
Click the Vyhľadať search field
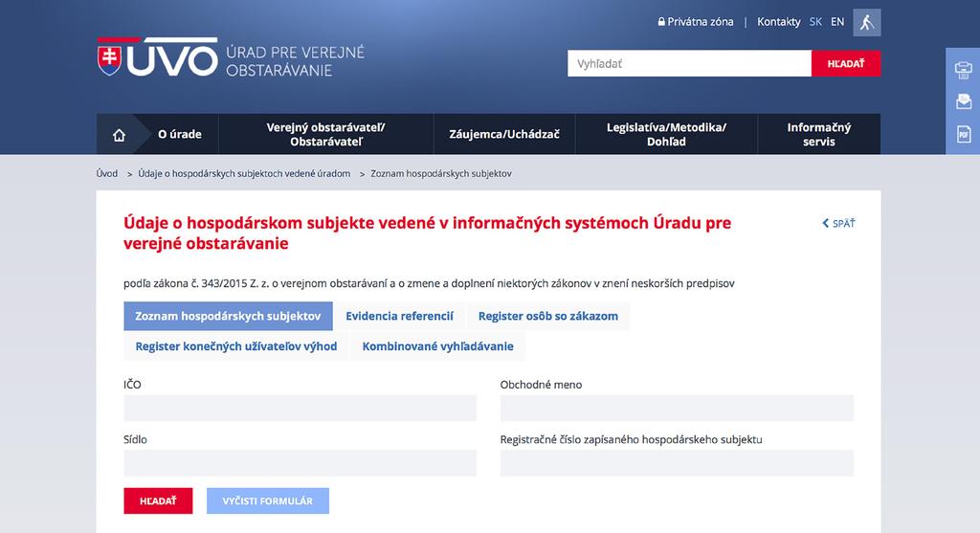(689, 64)
